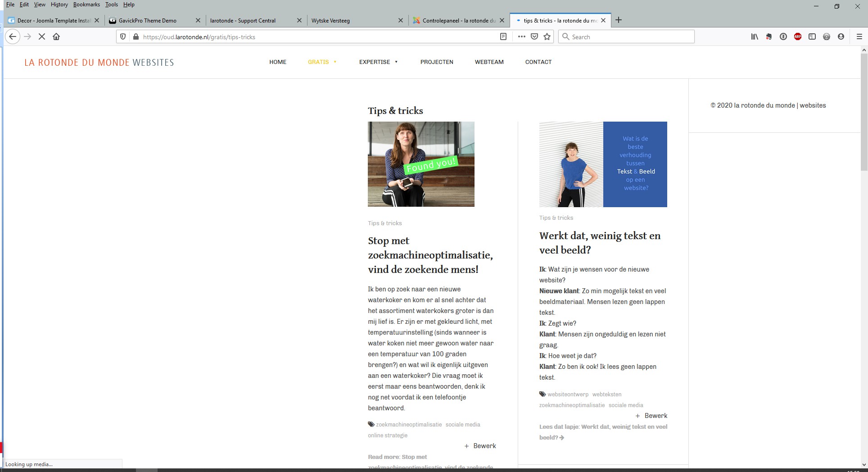The image size is (868, 472).
Task: Open the Firefox hamburger menu
Action: 859,37
